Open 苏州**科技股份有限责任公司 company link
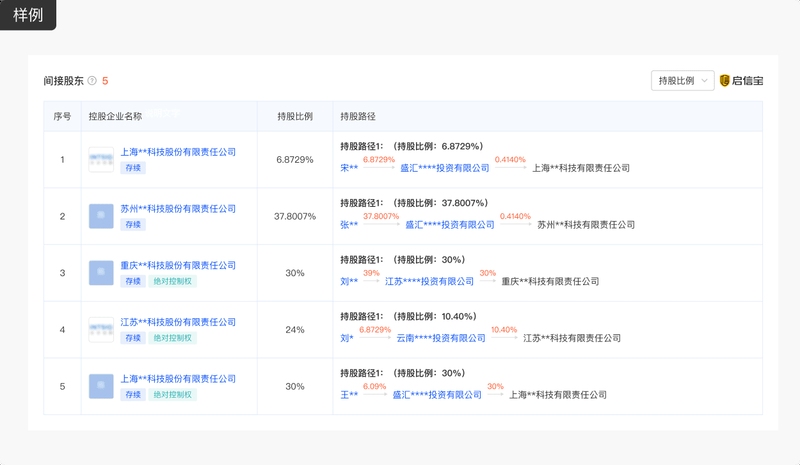The height and width of the screenshot is (465, 800). tap(178, 209)
